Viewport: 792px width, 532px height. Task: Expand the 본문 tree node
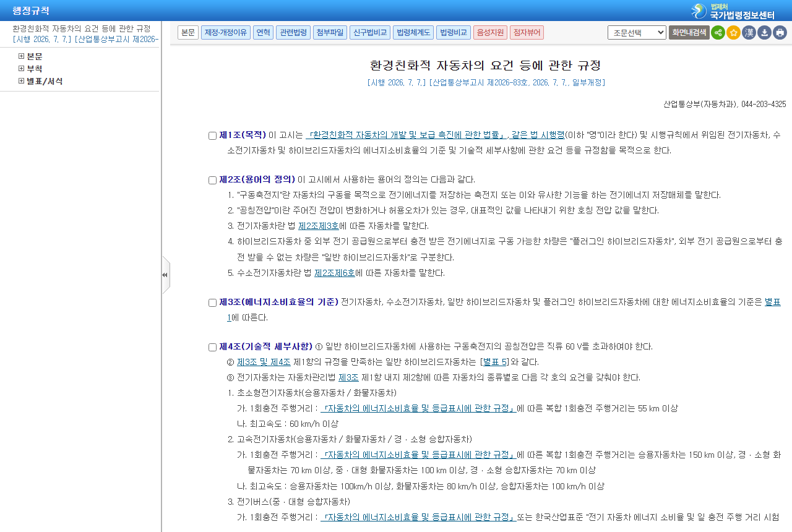21,56
